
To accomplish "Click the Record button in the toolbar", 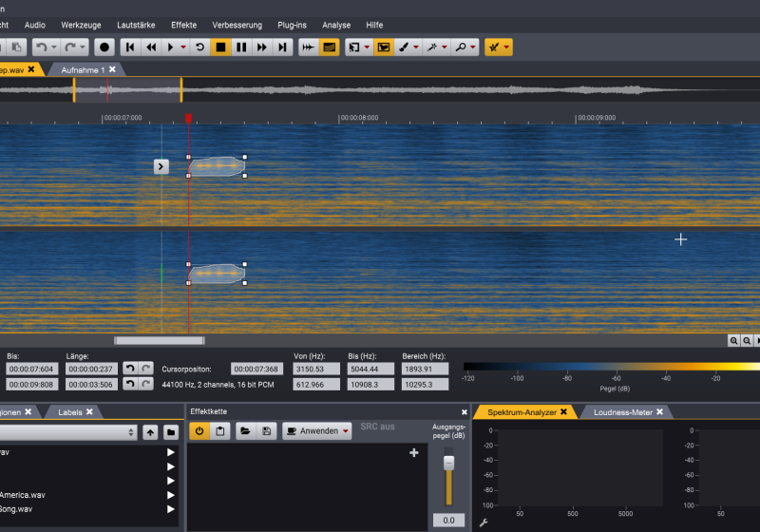I will coord(104,47).
